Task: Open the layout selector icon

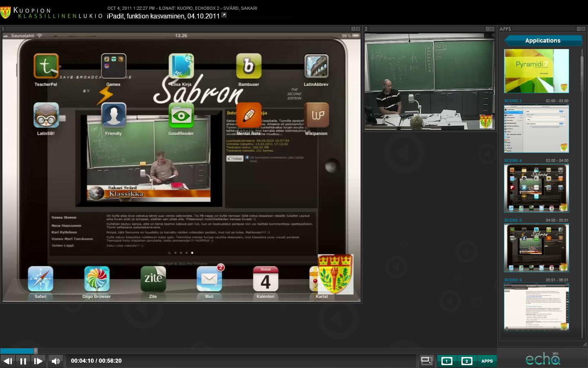Action: click(427, 361)
